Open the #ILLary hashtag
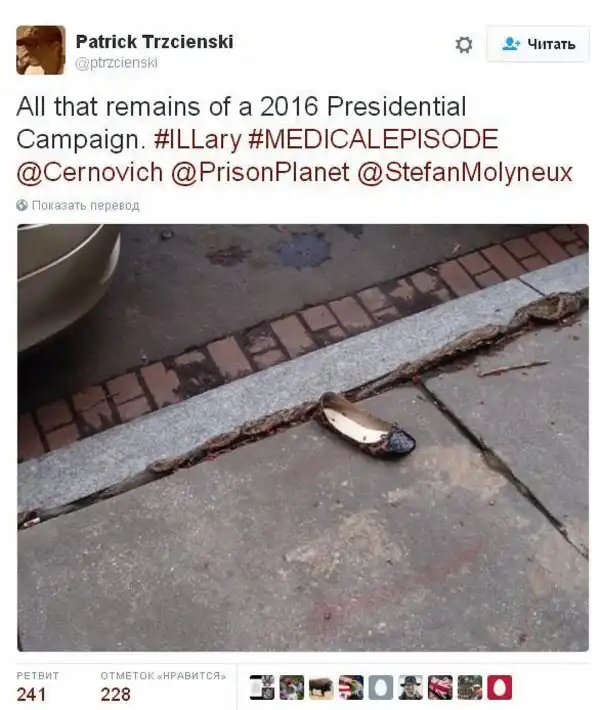Viewport: 600px width, 710px height. [x=197, y=139]
